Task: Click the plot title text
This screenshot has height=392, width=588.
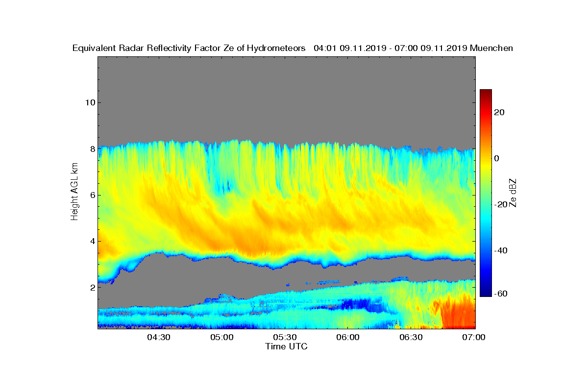Action: tap(293, 48)
